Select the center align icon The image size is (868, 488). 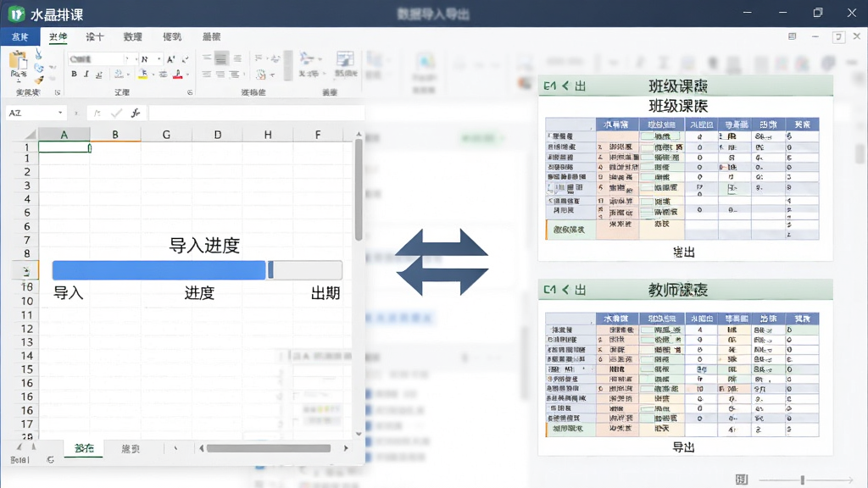221,58
